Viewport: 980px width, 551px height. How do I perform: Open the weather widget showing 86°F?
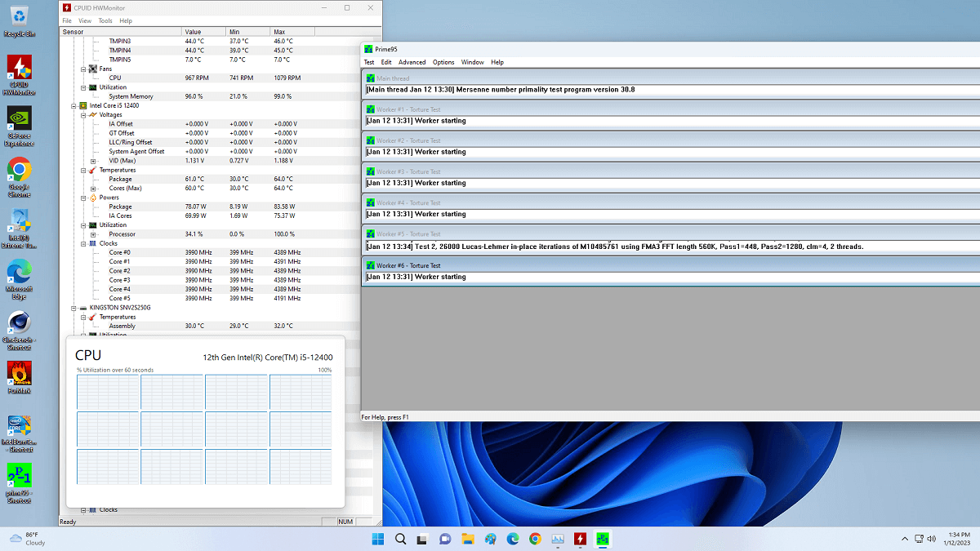tap(26, 539)
